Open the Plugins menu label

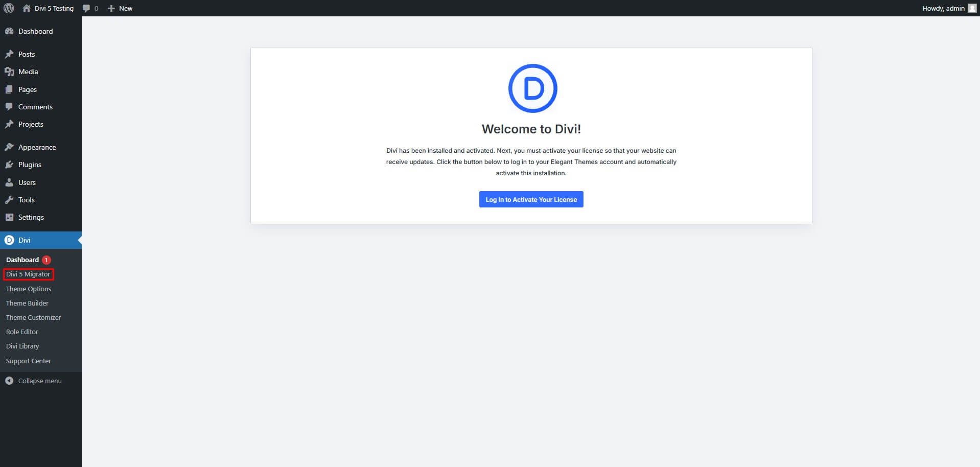[x=30, y=165]
